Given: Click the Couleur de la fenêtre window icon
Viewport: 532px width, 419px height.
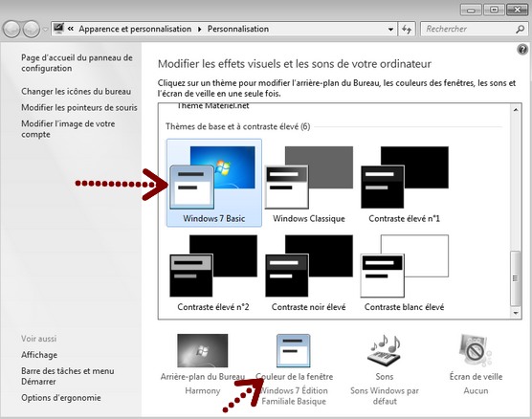Looking at the screenshot, I should click(294, 350).
